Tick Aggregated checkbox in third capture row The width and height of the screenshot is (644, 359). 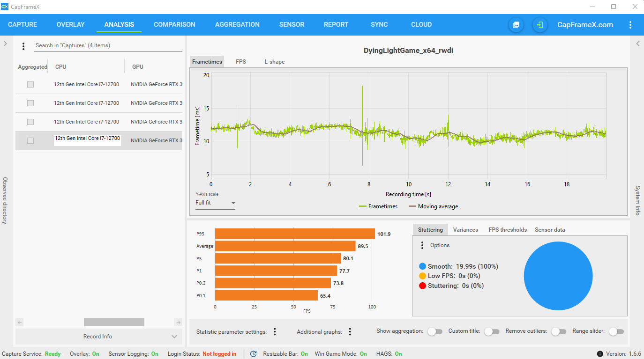30,122
